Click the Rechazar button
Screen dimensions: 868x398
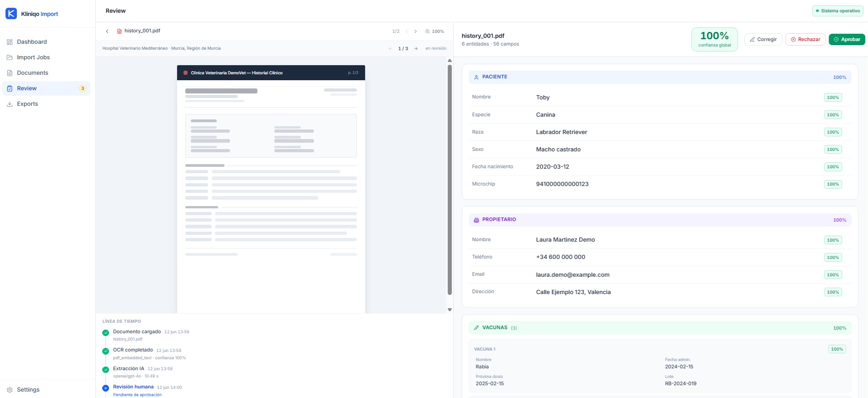click(805, 40)
